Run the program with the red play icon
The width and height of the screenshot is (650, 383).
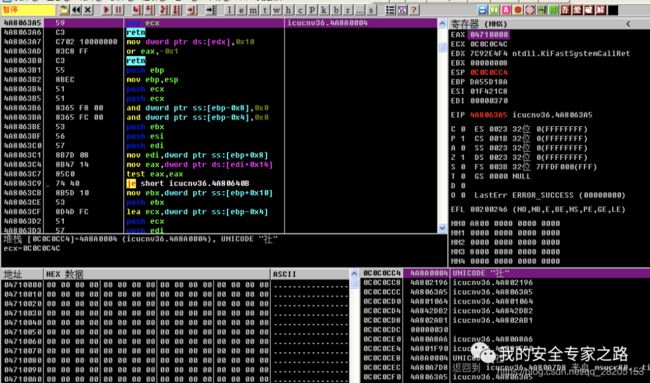107,10
